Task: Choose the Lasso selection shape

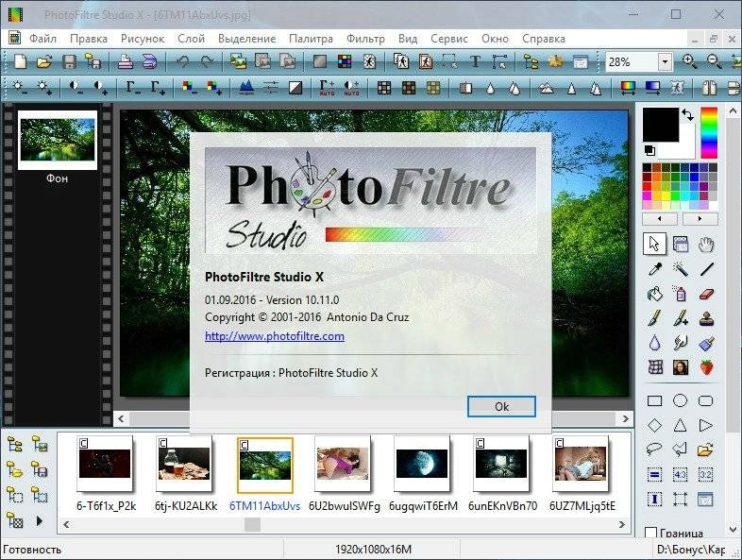Action: click(655, 450)
